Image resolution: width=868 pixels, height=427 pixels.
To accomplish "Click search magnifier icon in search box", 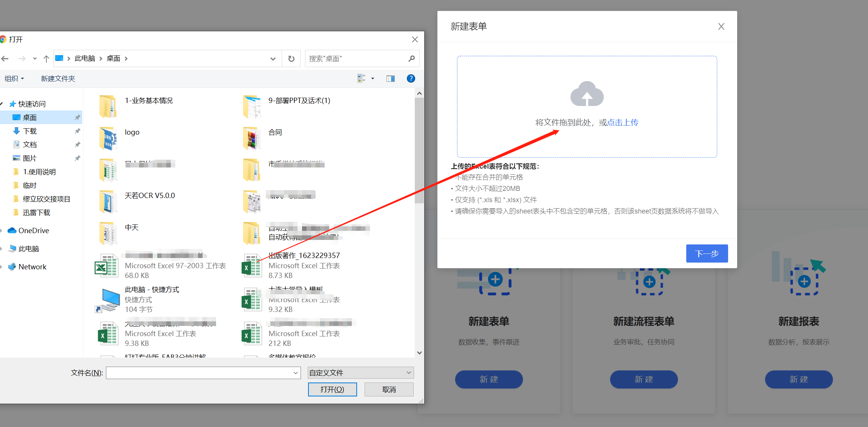I will point(411,59).
